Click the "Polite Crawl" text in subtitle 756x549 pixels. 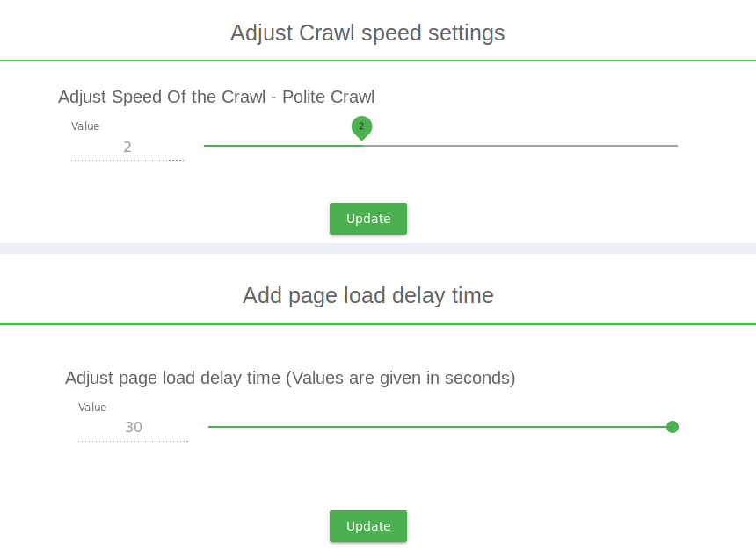328,97
